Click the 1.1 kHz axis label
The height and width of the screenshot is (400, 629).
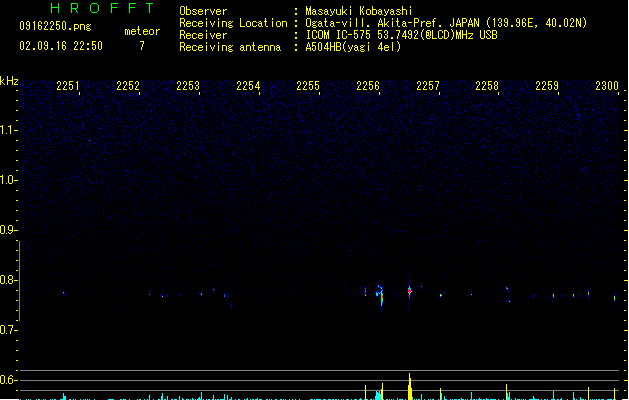point(8,130)
